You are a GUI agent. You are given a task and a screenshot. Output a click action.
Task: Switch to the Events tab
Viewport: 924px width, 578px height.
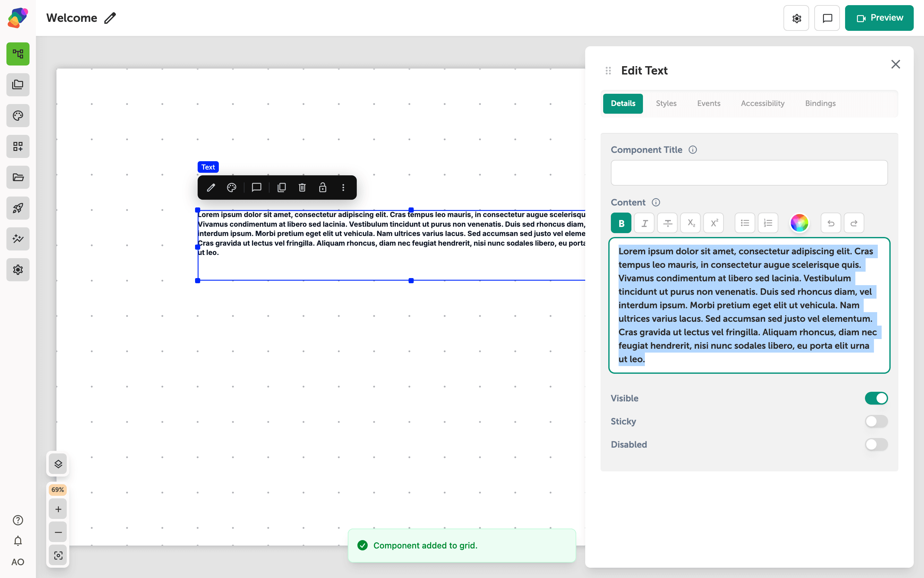click(709, 104)
